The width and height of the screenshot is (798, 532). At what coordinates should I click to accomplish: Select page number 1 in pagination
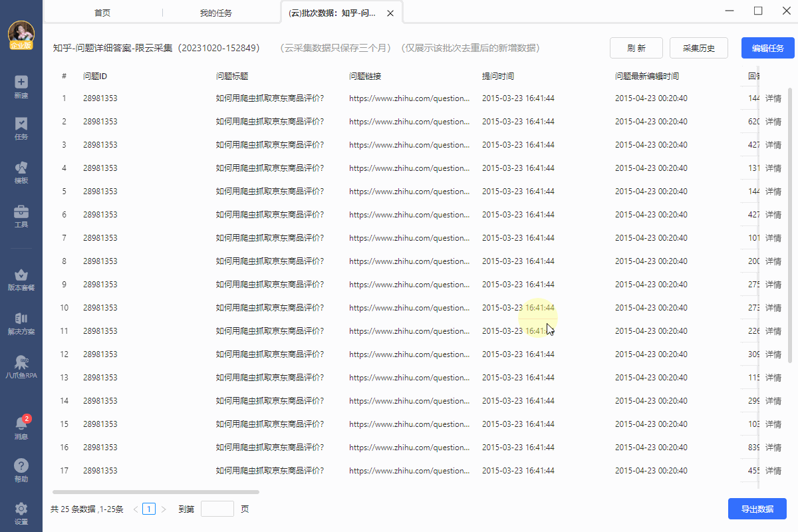pos(149,509)
